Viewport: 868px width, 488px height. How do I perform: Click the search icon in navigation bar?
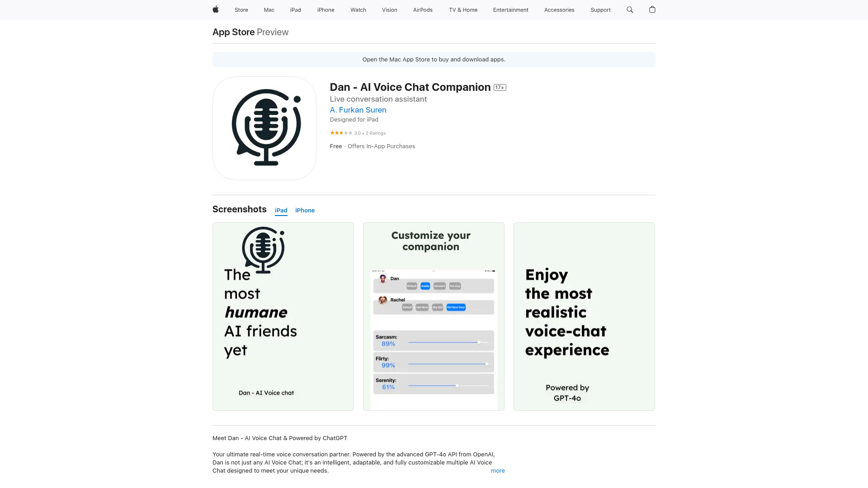click(630, 9)
